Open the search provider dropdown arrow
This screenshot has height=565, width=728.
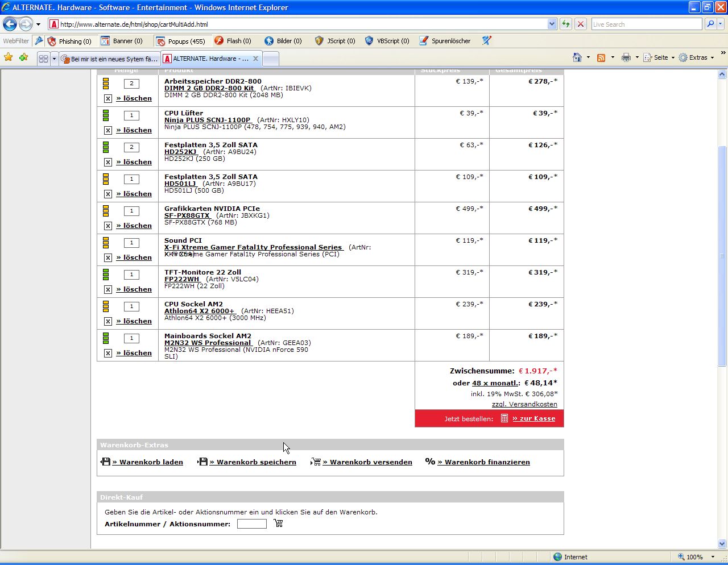[721, 24]
